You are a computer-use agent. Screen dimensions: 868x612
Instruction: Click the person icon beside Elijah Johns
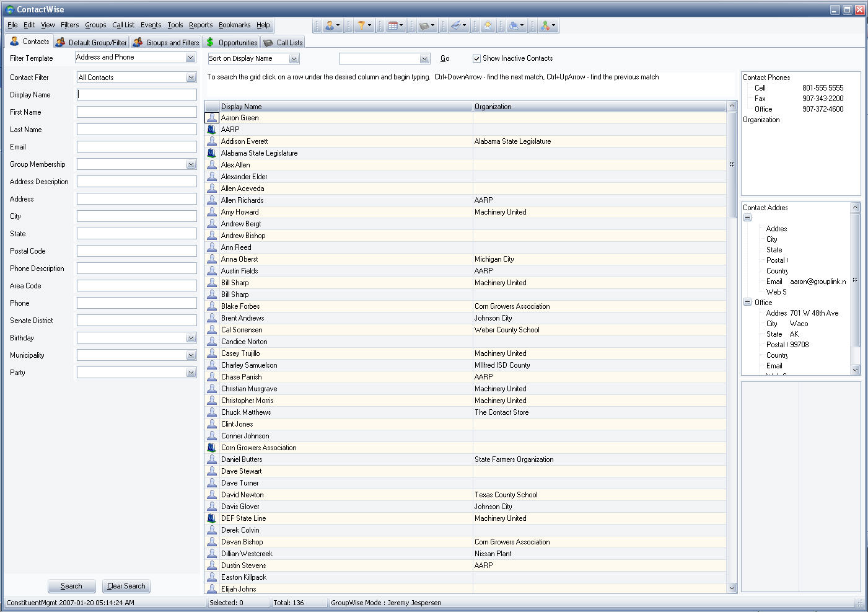212,589
